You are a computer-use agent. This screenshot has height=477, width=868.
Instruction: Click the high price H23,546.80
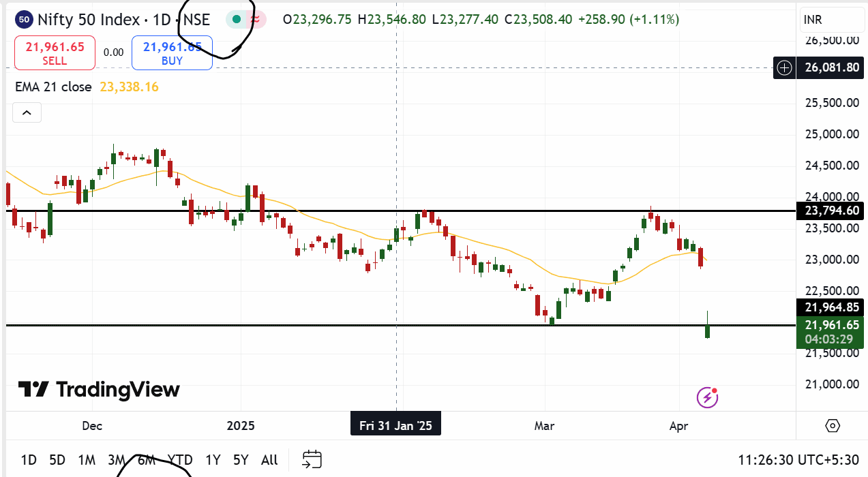pyautogui.click(x=393, y=20)
